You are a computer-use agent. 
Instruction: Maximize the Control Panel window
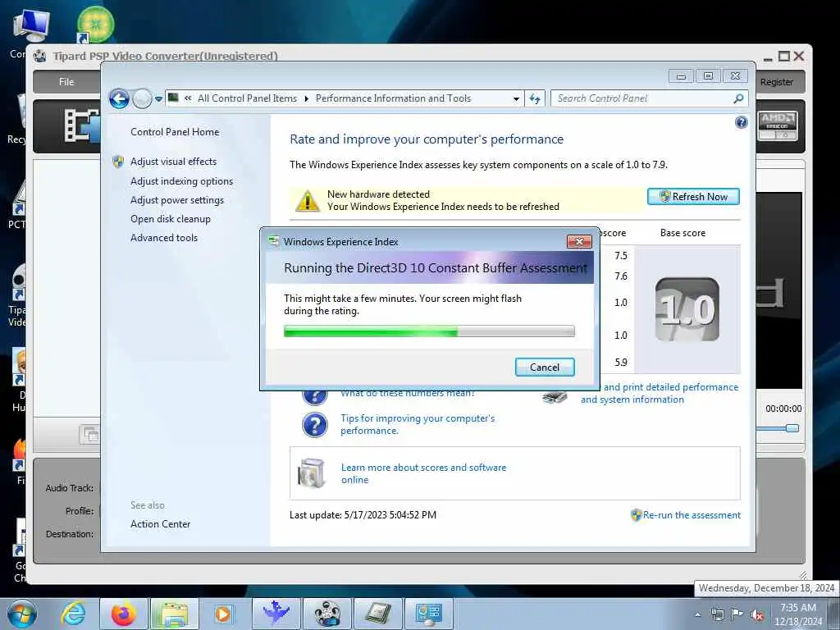(708, 76)
